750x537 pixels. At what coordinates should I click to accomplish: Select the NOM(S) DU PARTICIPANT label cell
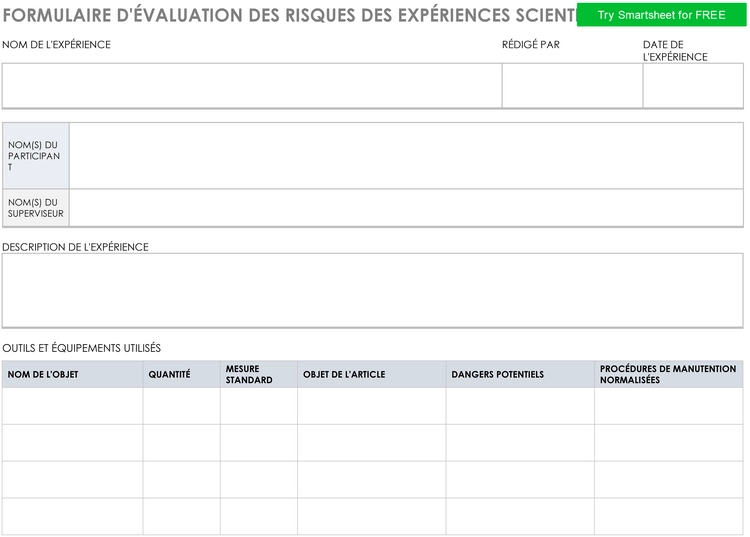pyautogui.click(x=36, y=155)
